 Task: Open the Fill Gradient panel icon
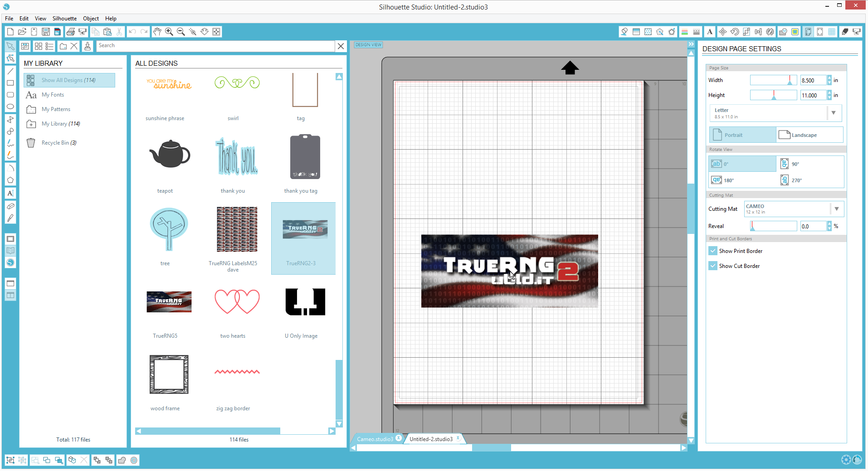tap(636, 32)
